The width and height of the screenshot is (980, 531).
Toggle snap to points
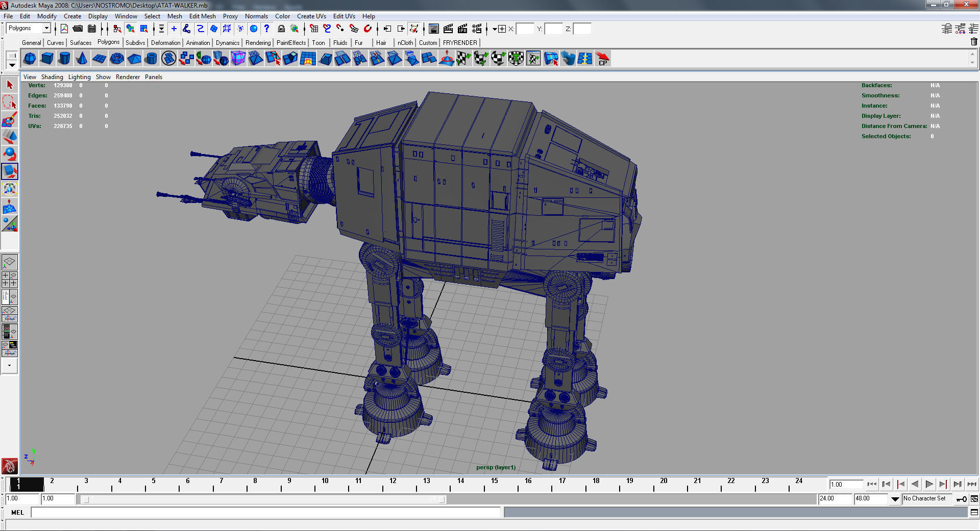pyautogui.click(x=340, y=29)
